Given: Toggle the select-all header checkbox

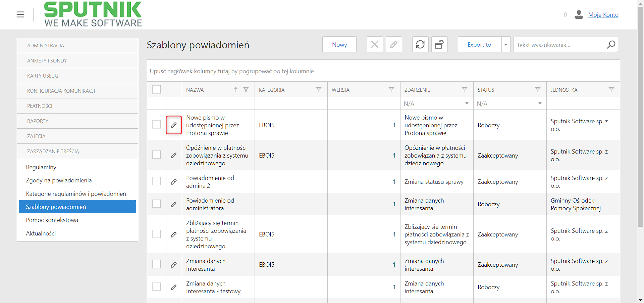Looking at the screenshot, I should [157, 89].
